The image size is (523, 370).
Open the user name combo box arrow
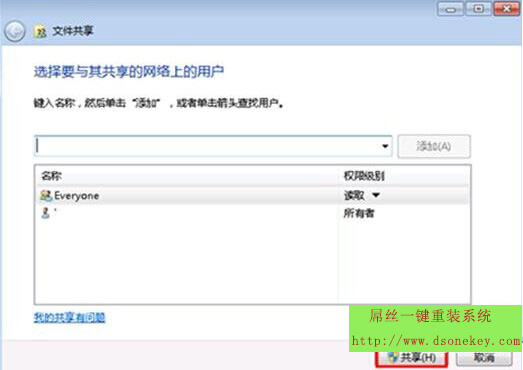(385, 146)
